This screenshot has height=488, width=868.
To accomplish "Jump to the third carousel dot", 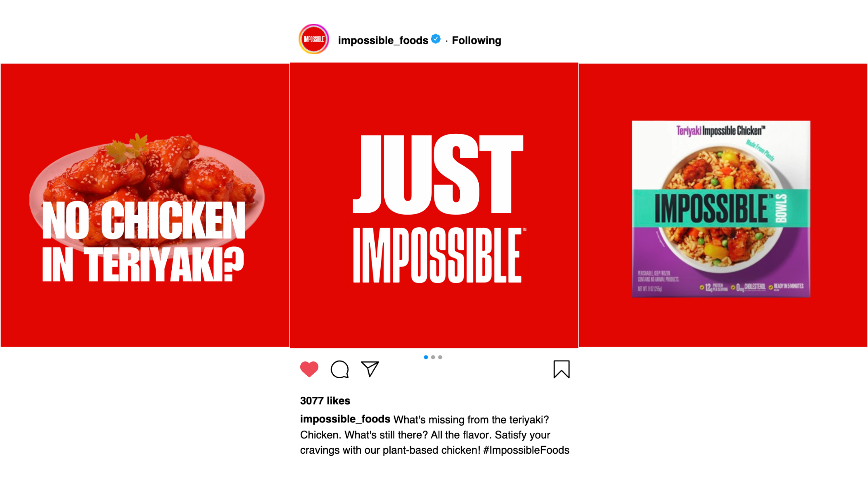I will [440, 357].
